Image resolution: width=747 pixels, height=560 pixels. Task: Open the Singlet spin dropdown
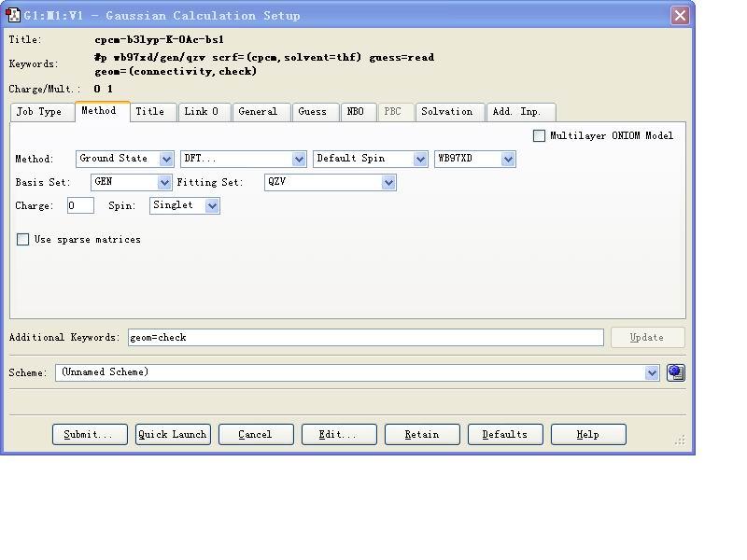[184, 205]
